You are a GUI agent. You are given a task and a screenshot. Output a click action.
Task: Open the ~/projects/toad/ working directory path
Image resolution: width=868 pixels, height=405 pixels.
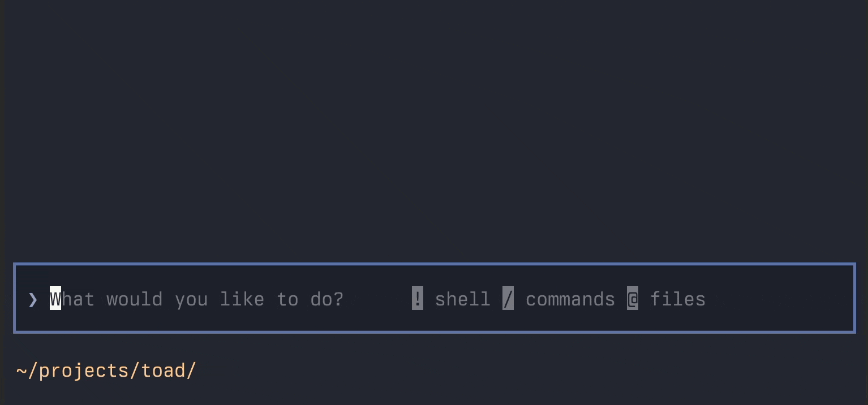click(106, 370)
